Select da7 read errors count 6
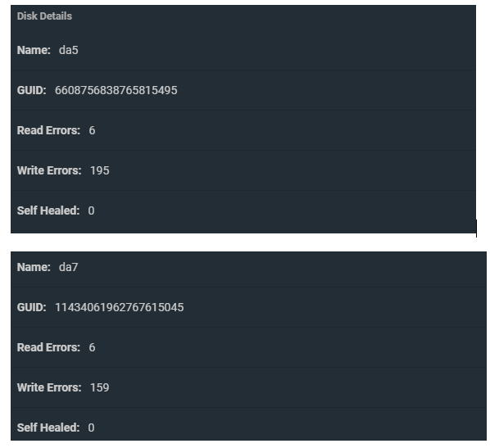This screenshot has width=490, height=448. [x=92, y=347]
